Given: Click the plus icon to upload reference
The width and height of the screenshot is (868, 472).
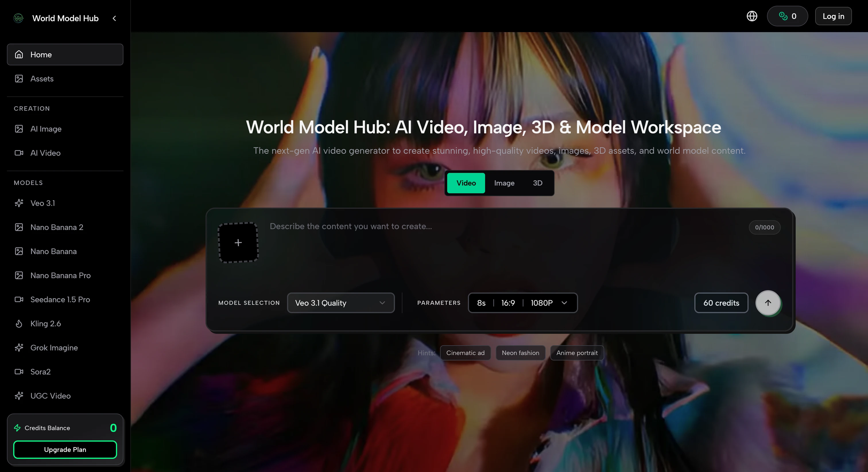Looking at the screenshot, I should click(238, 242).
